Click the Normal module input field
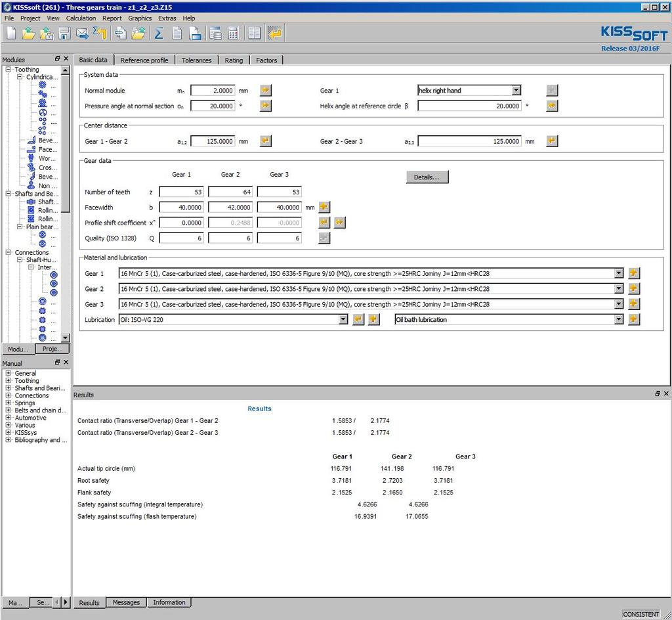Screen dimensions: 672x620 click(213, 91)
